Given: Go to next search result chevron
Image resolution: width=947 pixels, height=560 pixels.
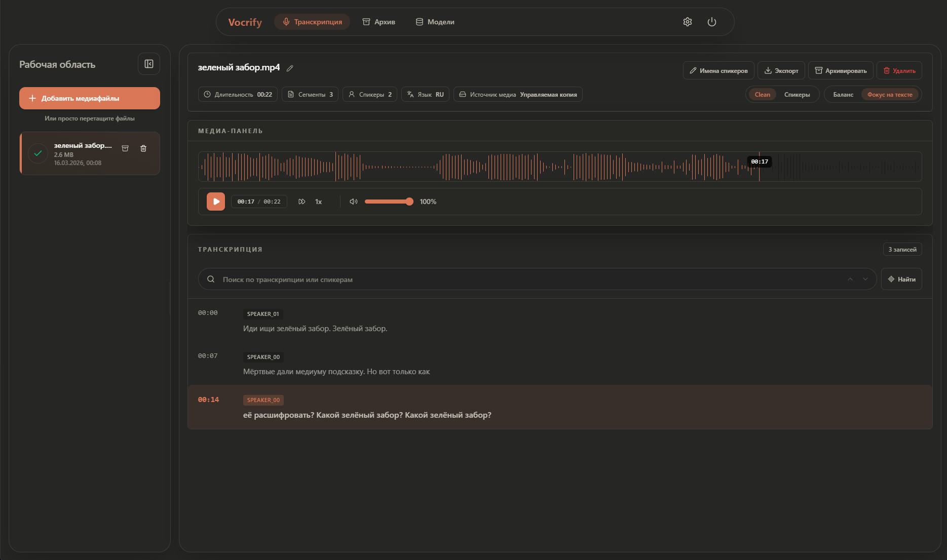Looking at the screenshot, I should tap(865, 279).
